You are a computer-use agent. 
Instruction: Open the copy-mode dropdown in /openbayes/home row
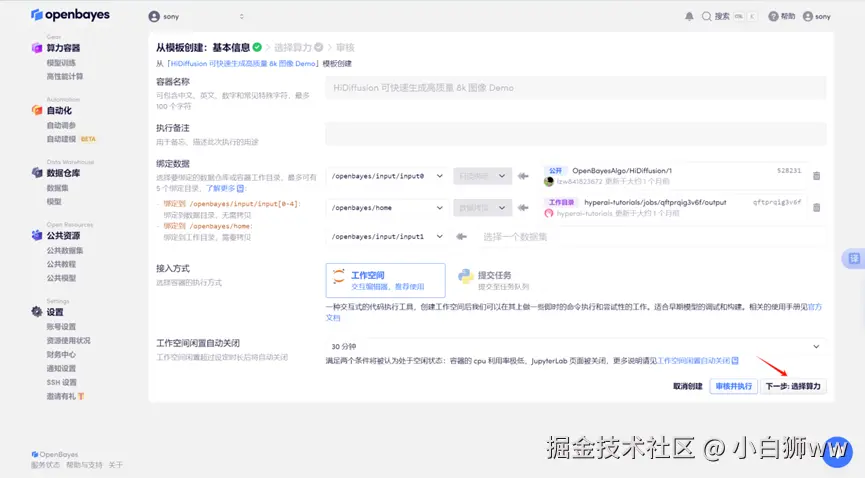pyautogui.click(x=483, y=208)
